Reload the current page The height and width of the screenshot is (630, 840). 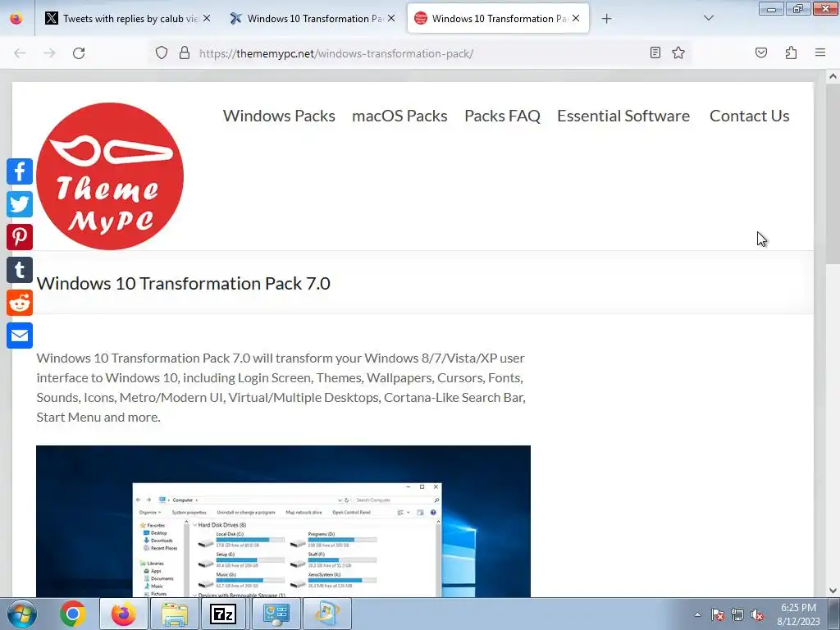coord(79,53)
